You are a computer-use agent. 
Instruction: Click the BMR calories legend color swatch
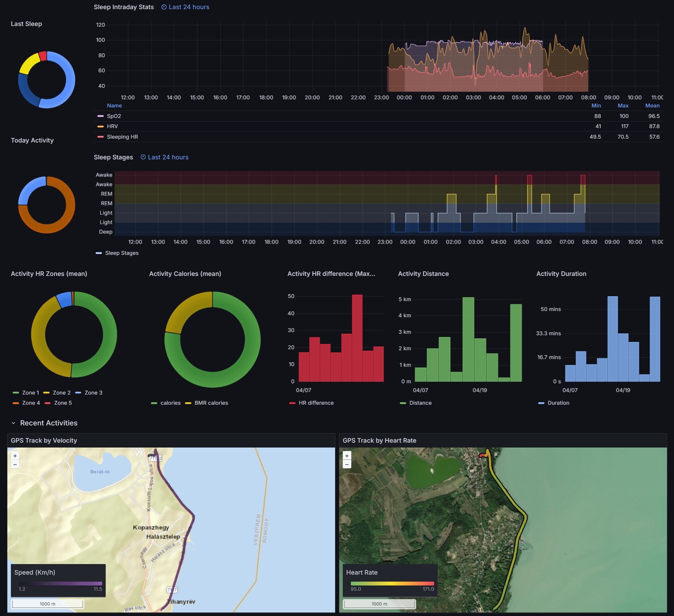pos(188,403)
